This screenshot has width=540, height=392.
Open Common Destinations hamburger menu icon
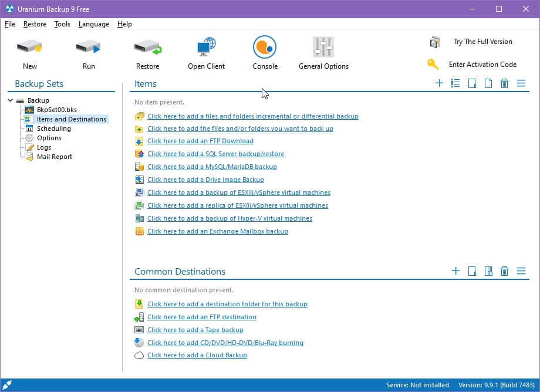coord(521,271)
